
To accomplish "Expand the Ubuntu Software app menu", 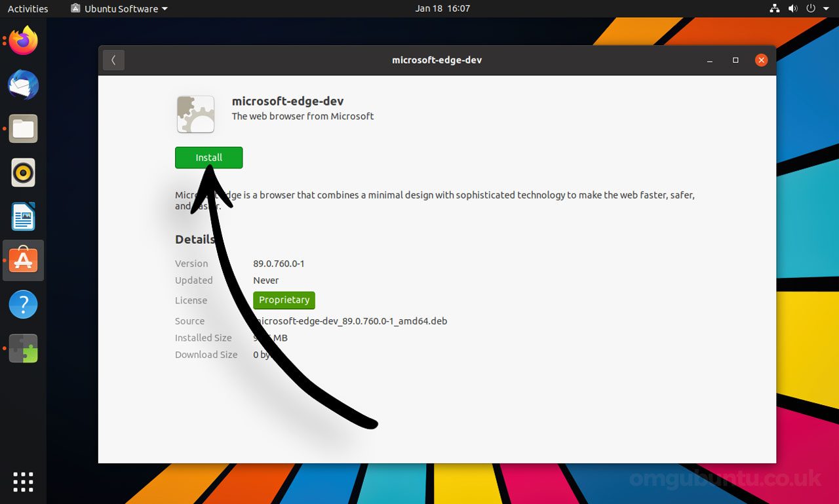I will pos(119,9).
